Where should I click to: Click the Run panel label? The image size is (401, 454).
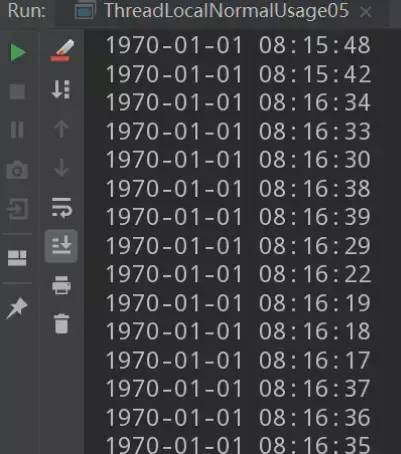tap(27, 11)
